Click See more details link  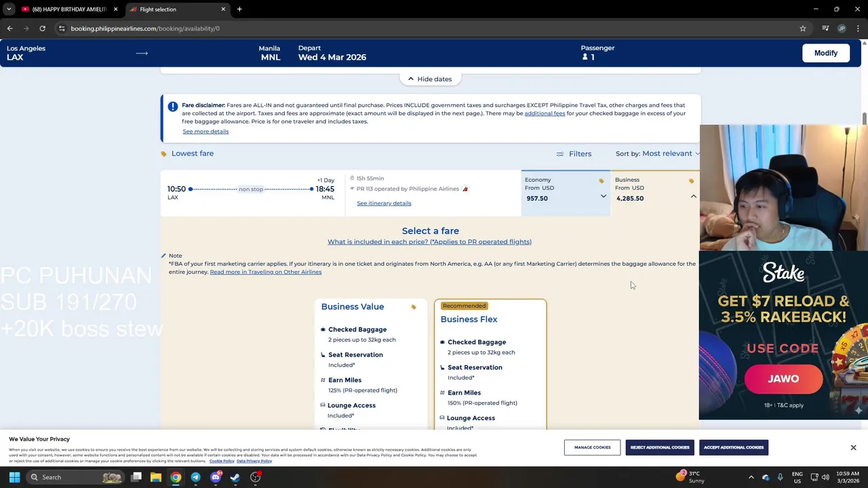(205, 131)
